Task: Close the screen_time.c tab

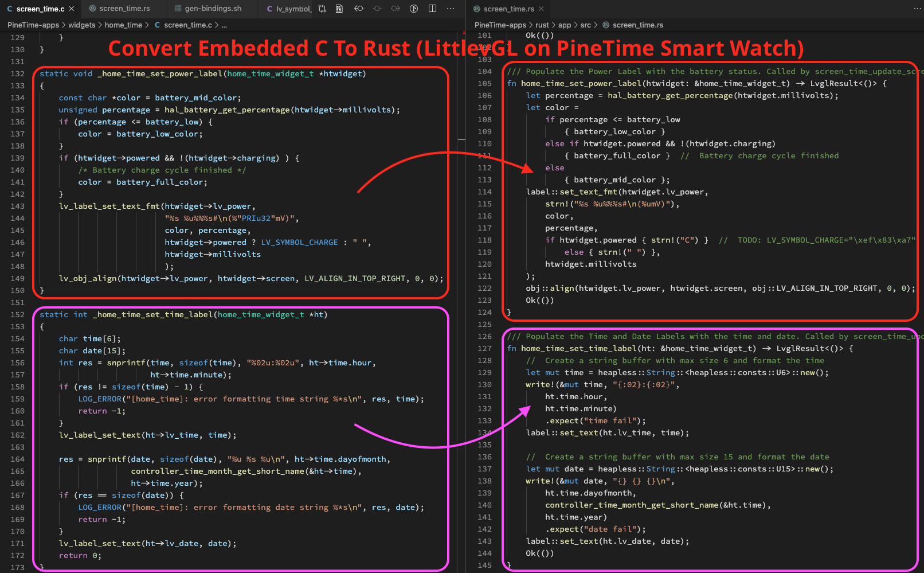Action: tap(72, 9)
